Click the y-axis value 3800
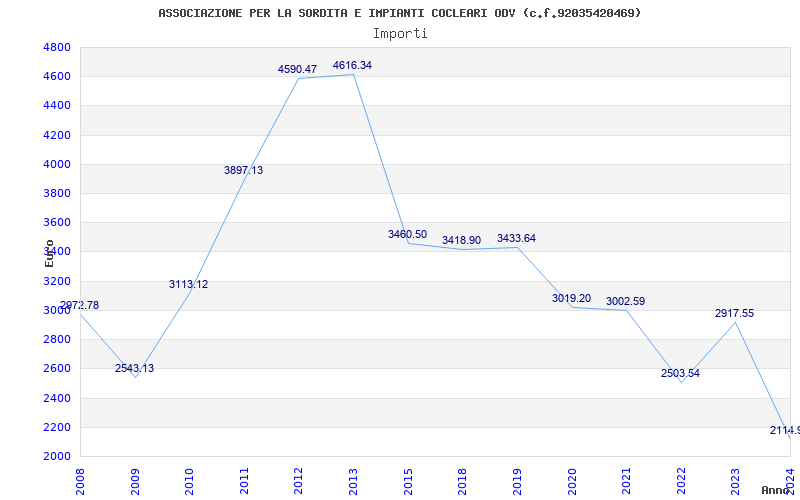Screen dimensions: 800x500 (57, 193)
